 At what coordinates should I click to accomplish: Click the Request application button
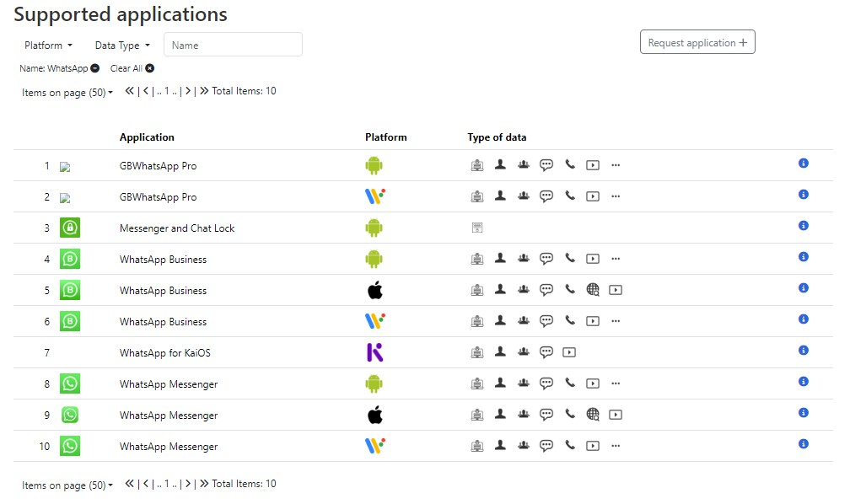pos(697,41)
